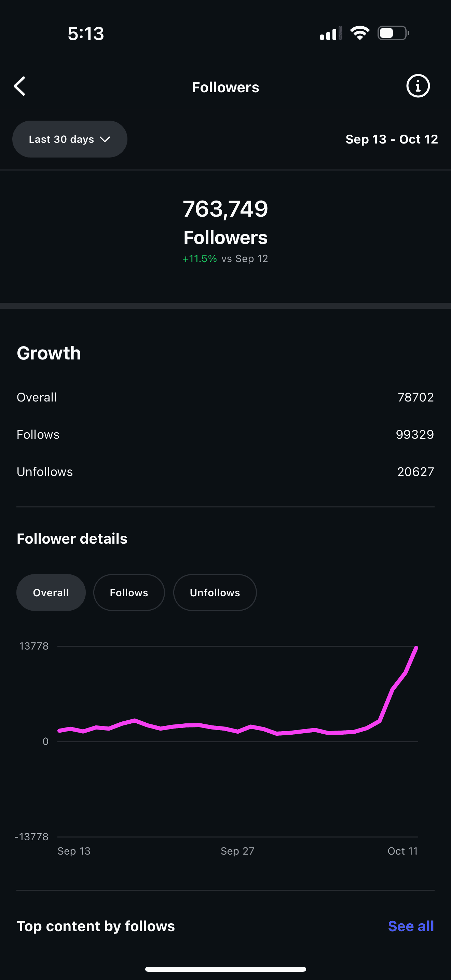Viewport: 451px width, 980px height.
Task: Tap the See all link
Action: pyautogui.click(x=411, y=926)
